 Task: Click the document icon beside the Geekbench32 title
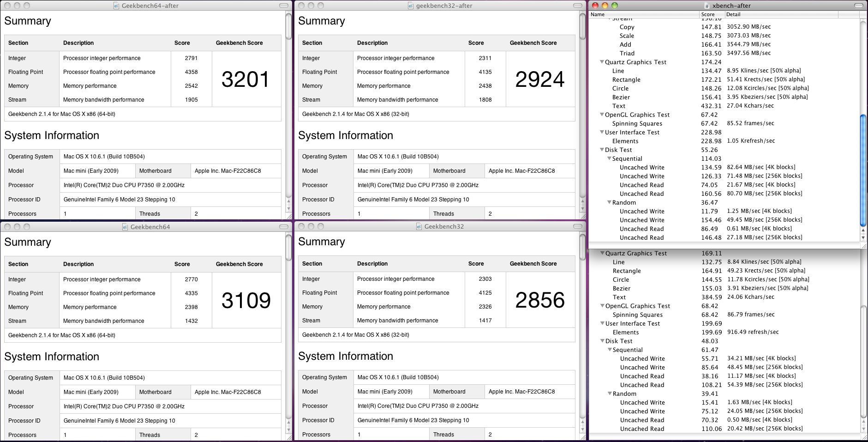click(419, 226)
